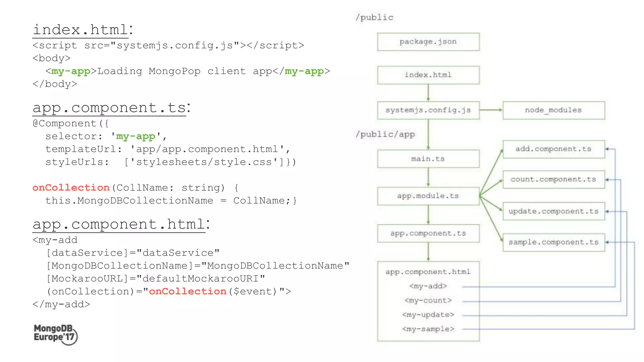This screenshot has width=644, height=362.
Task: Click the app.component.html: heading
Action: pyautogui.click(x=121, y=225)
